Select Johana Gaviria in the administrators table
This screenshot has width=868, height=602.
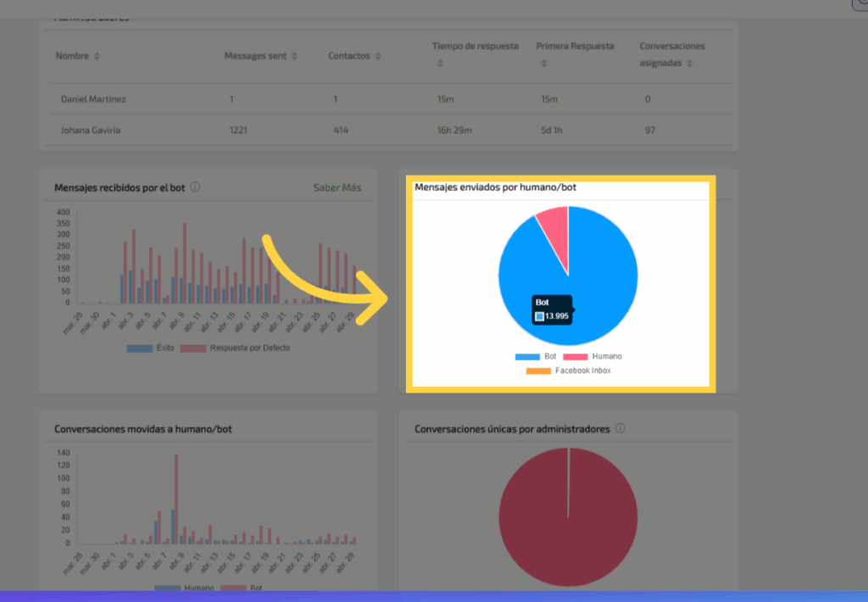point(90,131)
